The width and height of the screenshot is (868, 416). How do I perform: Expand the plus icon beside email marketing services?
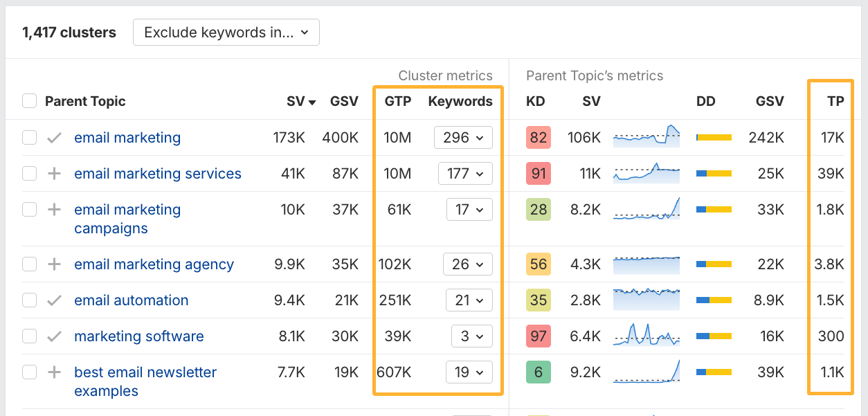tap(53, 174)
